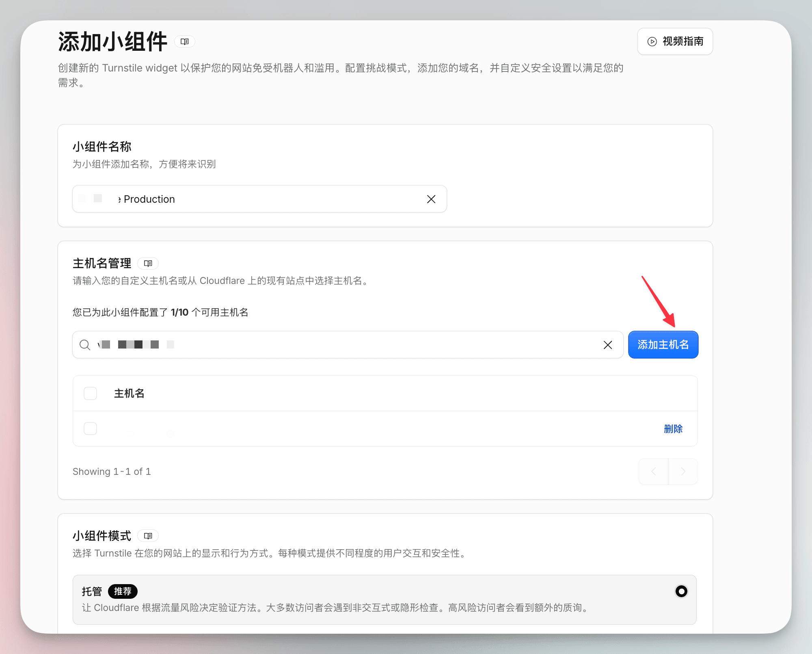
Task: Click the magnifier icon in hostname search
Action: pyautogui.click(x=85, y=345)
